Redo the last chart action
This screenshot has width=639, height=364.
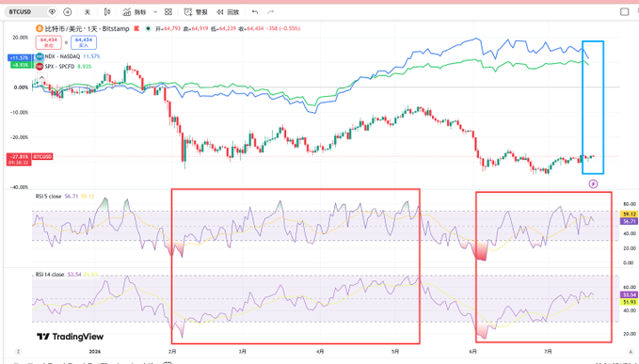271,12
